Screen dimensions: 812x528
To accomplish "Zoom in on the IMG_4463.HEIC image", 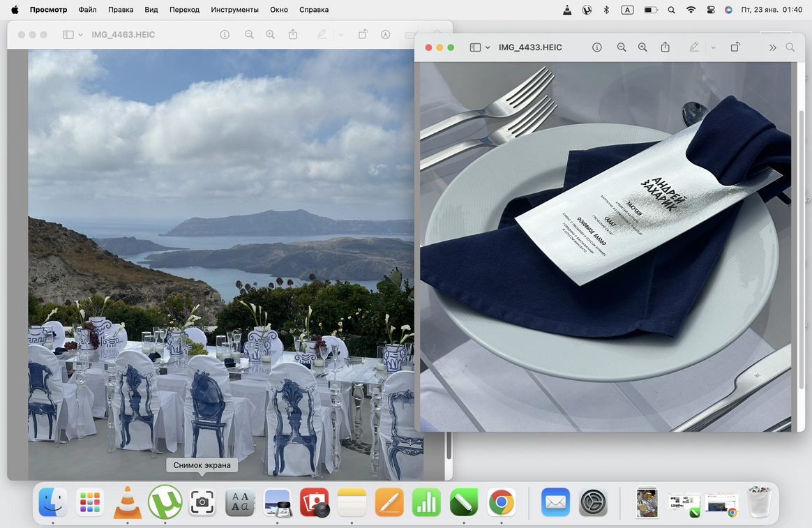I will point(271,34).
